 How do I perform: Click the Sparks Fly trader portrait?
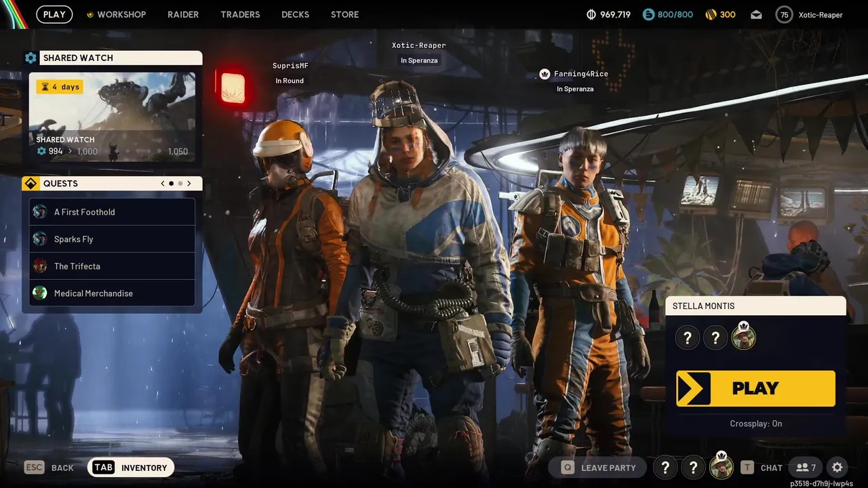[40, 239]
